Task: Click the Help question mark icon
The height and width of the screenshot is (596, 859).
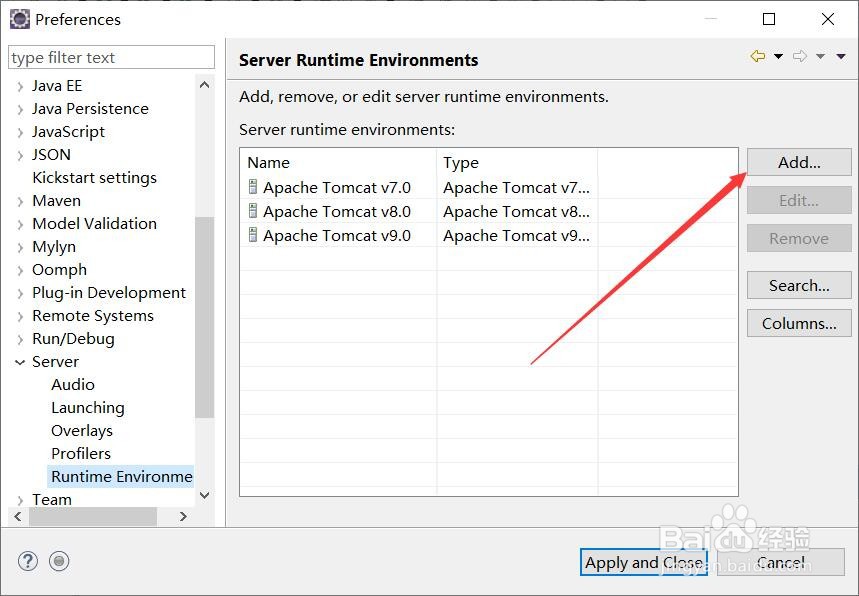Action: click(28, 561)
